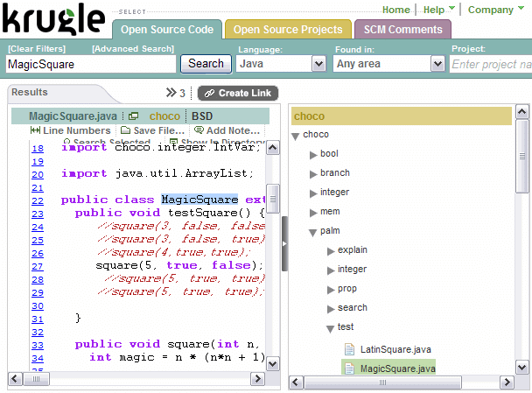The image size is (532, 393).
Task: Click line number 33 link
Action: tap(38, 346)
